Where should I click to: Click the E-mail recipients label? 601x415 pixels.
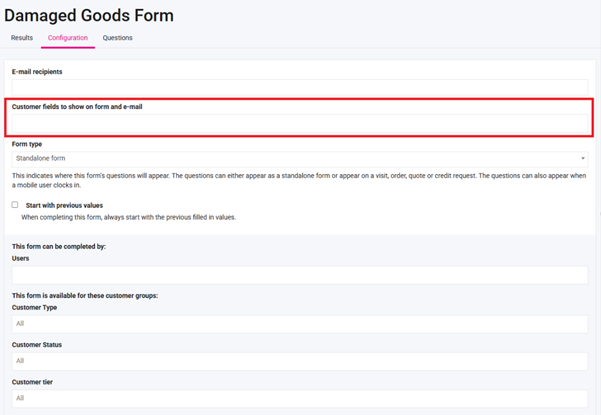pos(44,72)
